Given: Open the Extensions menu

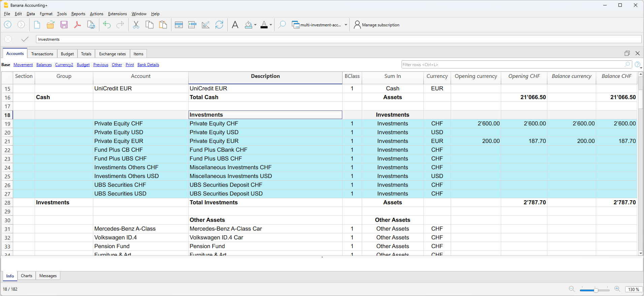Looking at the screenshot, I should (117, 14).
